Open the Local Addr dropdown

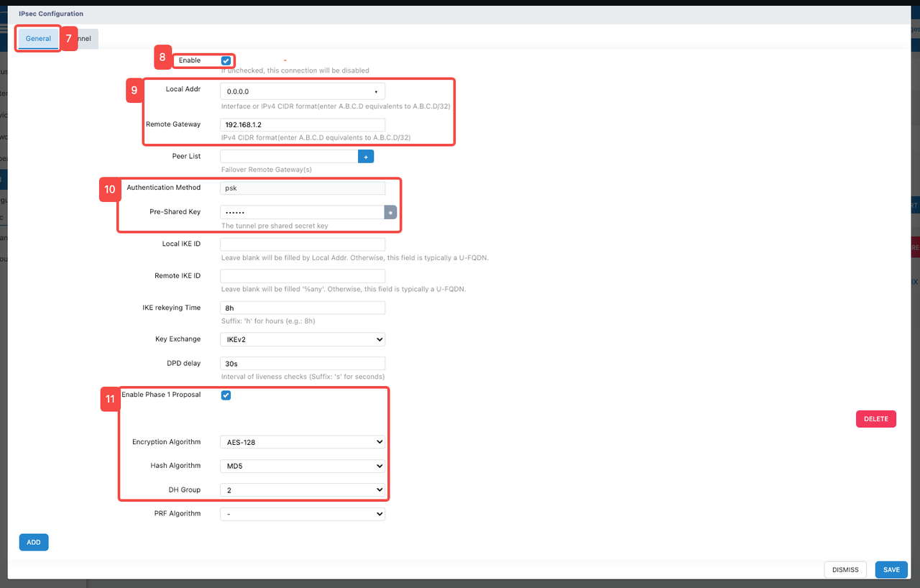302,91
